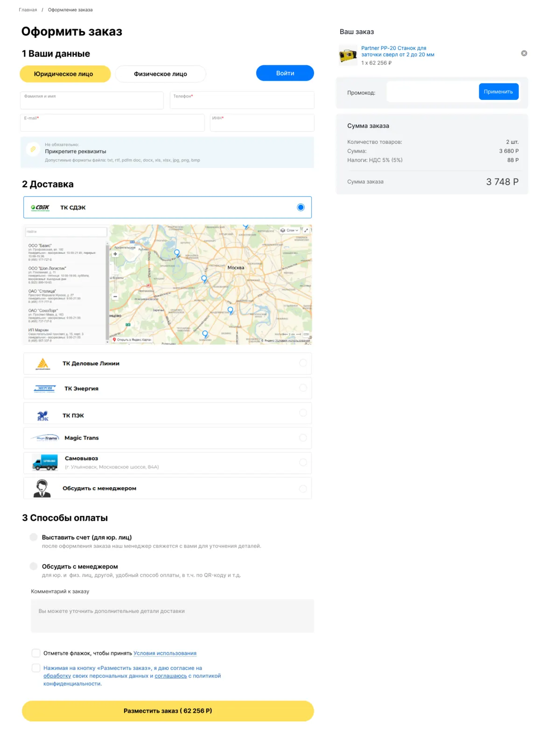Click the Самовывоз delivery truck icon
Image resolution: width=560 pixels, height=754 pixels.
pyautogui.click(x=45, y=462)
